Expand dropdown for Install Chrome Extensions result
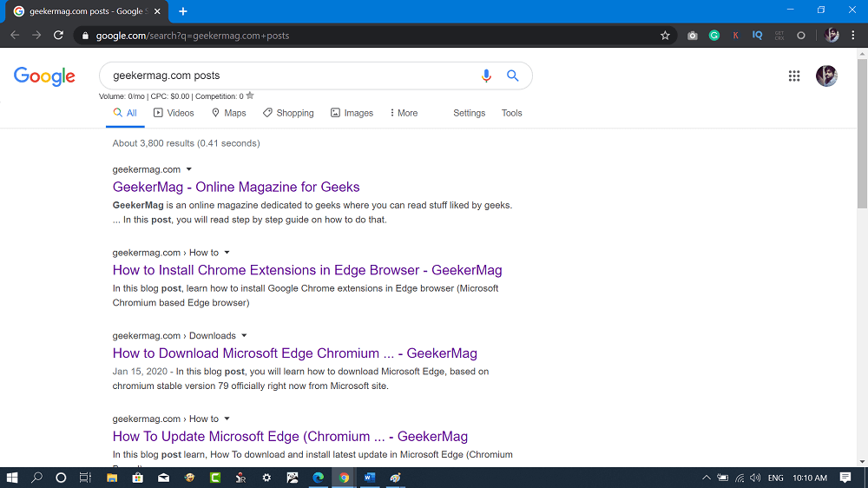868x488 pixels. tap(227, 253)
